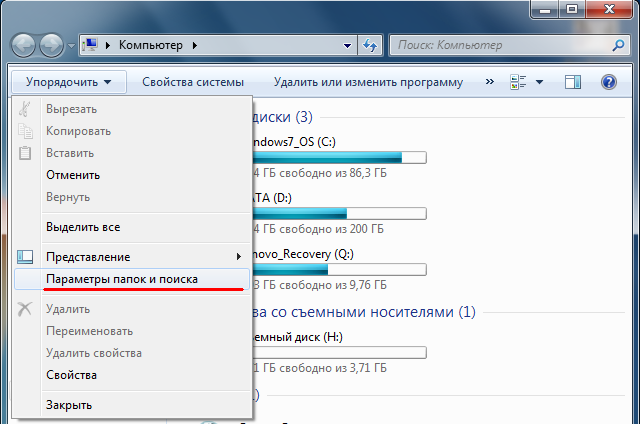Click the Компьютер breadcrumb in address bar
This screenshot has width=640, height=424.
click(x=151, y=45)
